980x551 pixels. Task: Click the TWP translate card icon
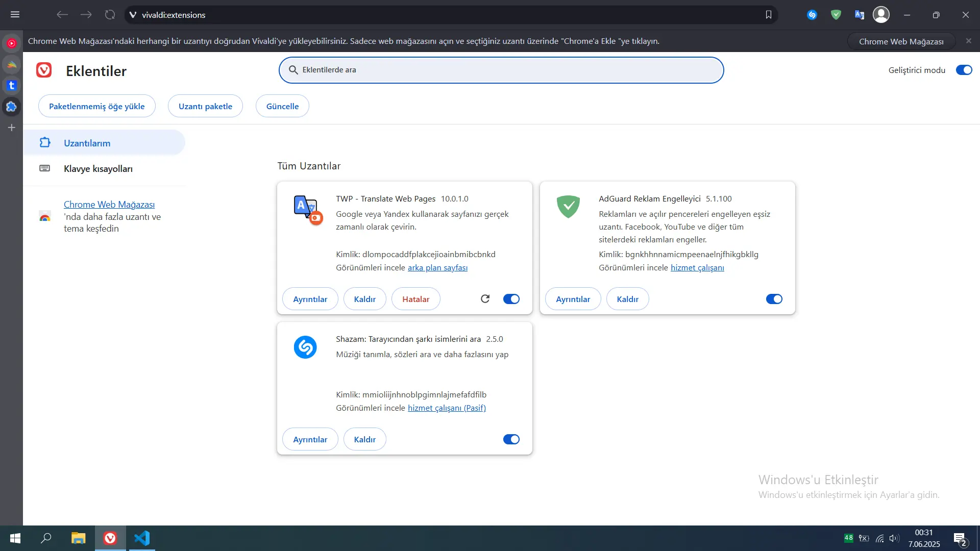tap(308, 209)
